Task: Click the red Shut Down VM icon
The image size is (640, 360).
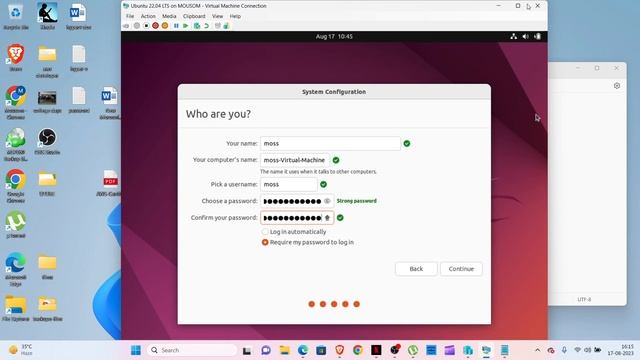Action: coord(156,26)
